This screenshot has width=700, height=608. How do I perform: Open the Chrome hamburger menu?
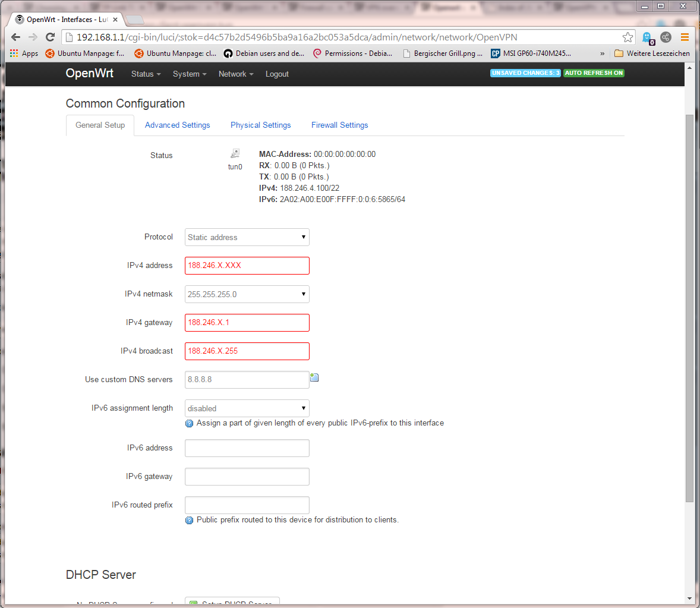(x=685, y=37)
